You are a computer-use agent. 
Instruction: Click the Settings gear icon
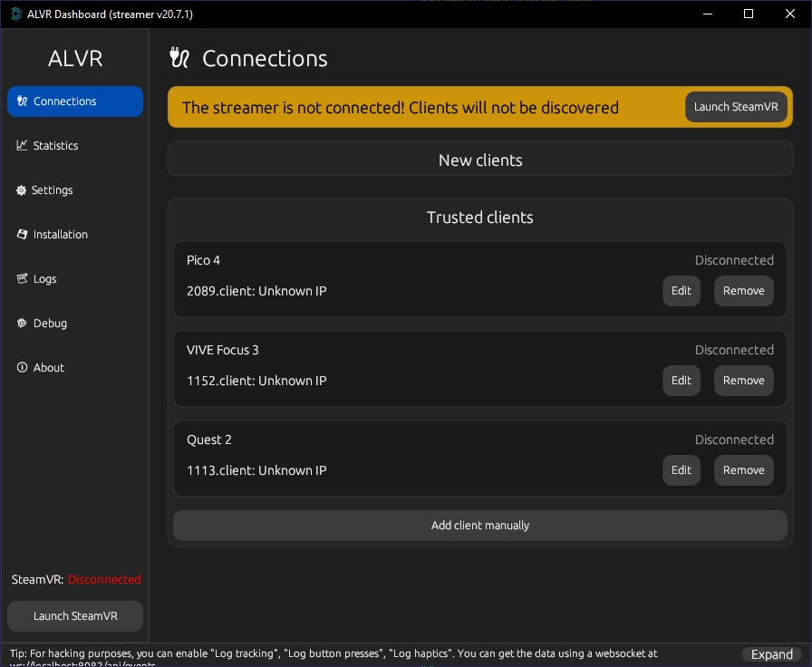coord(22,190)
